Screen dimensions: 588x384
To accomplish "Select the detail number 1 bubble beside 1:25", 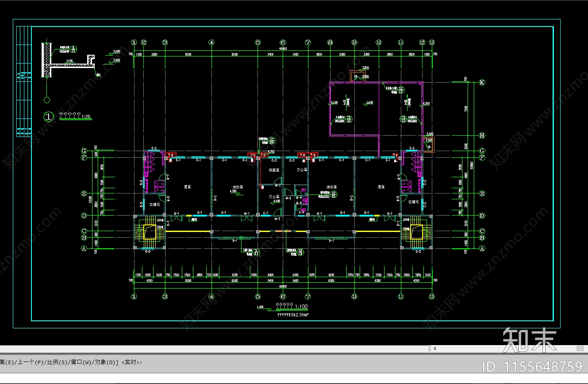I will pos(49,117).
